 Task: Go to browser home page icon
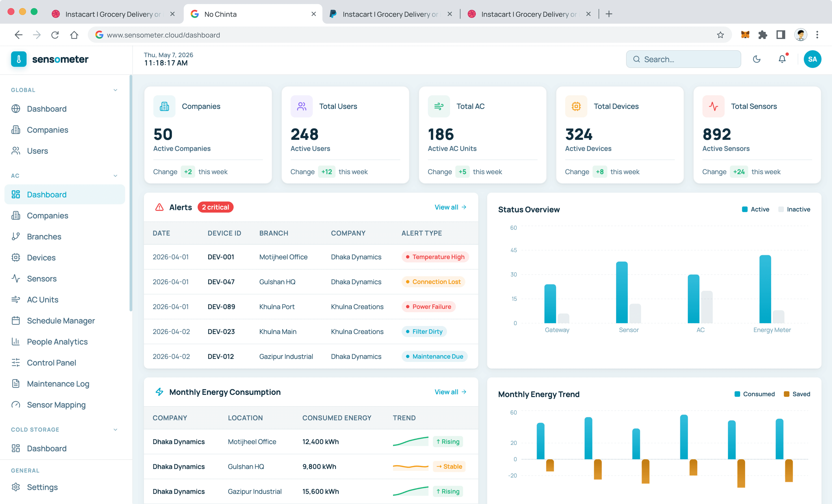point(74,35)
